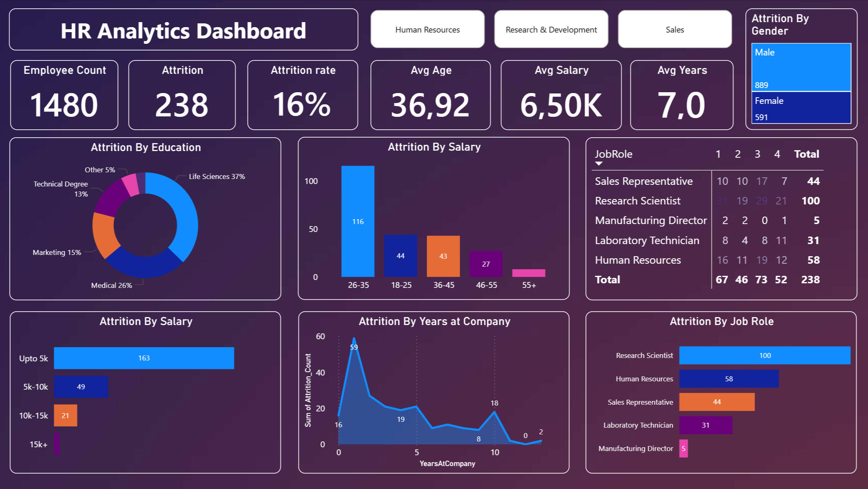This screenshot has height=489, width=868.
Task: Select the Manufacturing Director pink bar
Action: pyautogui.click(x=683, y=449)
